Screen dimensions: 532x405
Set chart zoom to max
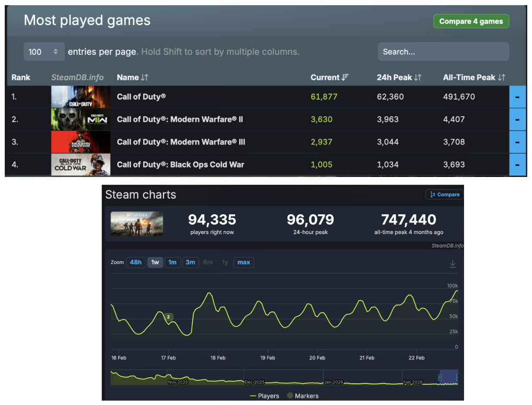[244, 262]
